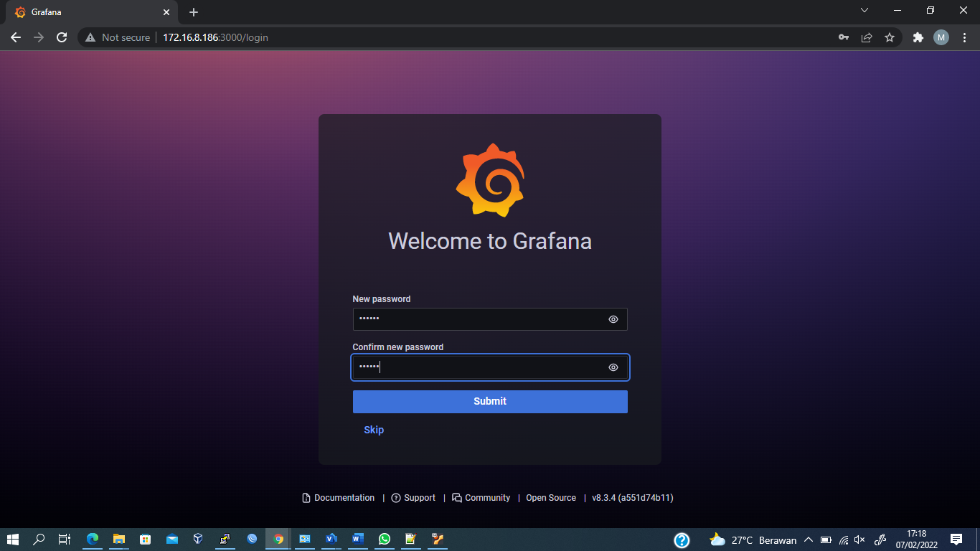
Task: Show hidden system tray icons
Action: 809,540
